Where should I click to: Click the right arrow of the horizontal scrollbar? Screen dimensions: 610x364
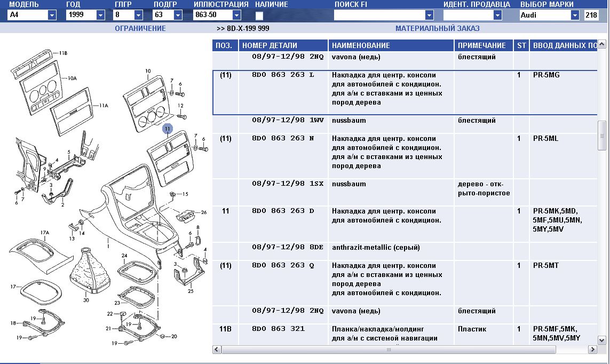(x=592, y=349)
